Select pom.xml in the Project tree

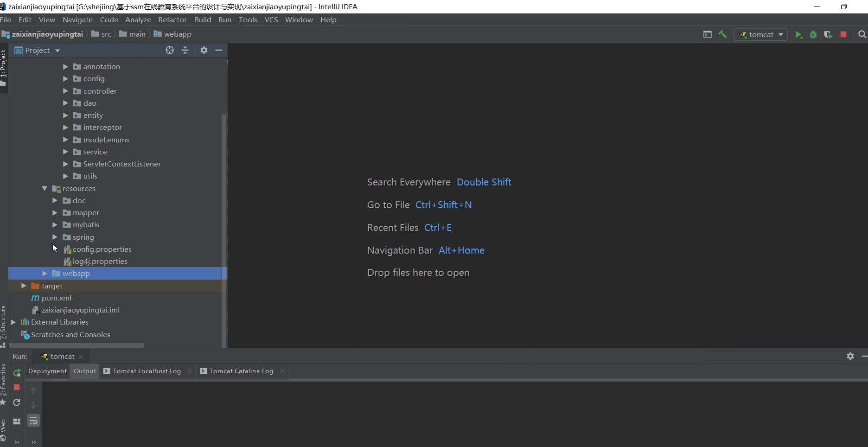[56, 298]
